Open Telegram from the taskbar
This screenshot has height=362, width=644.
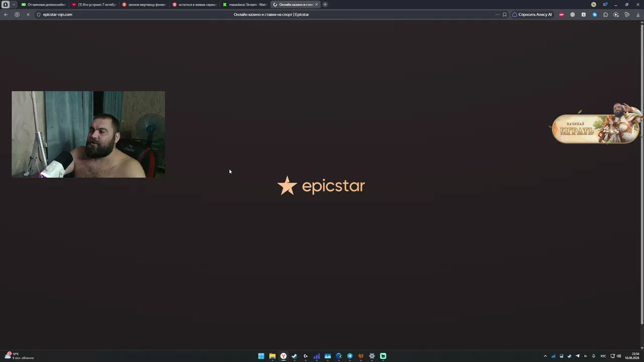(x=350, y=356)
